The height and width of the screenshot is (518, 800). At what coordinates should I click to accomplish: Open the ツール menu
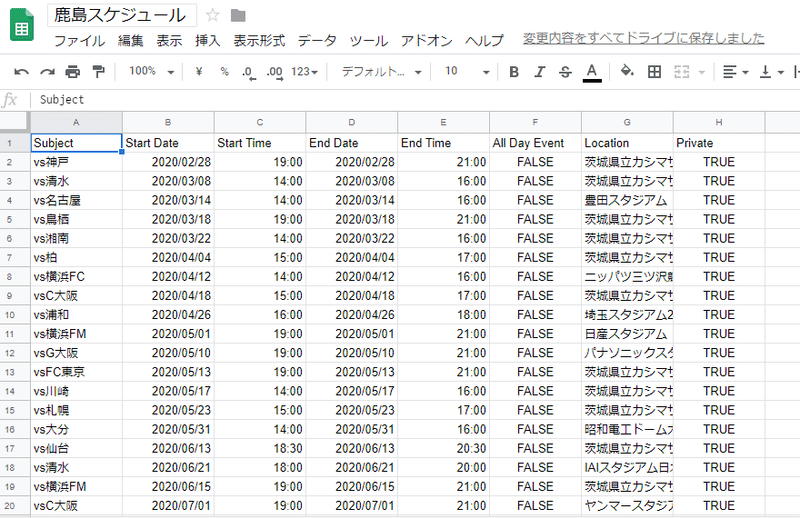[369, 40]
